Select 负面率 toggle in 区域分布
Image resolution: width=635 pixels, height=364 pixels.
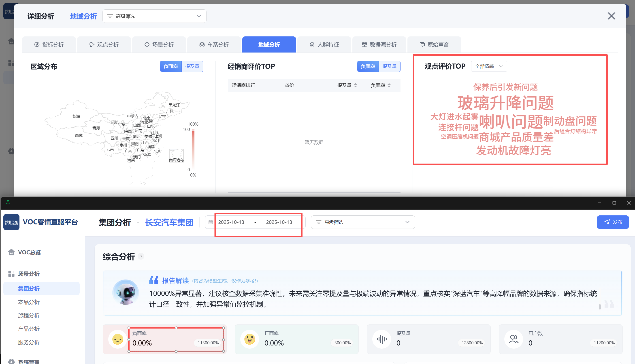click(171, 66)
